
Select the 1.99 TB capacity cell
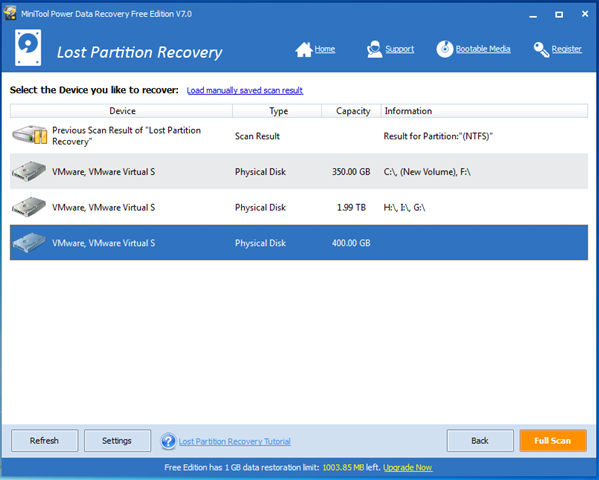tap(351, 207)
